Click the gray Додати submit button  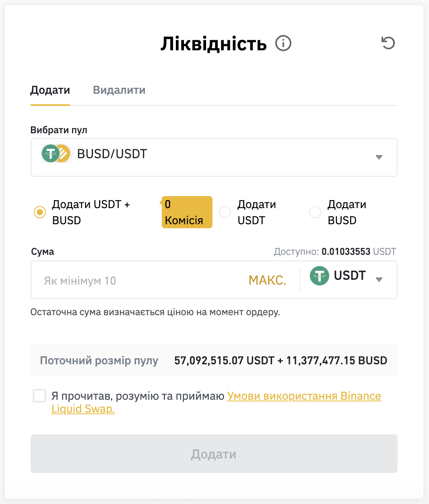pos(214,454)
